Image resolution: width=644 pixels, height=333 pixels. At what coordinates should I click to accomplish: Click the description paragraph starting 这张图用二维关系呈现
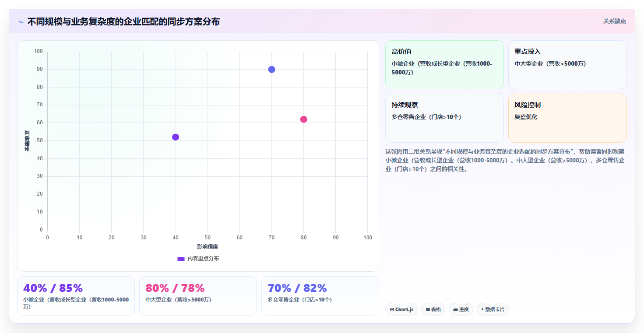(505, 160)
